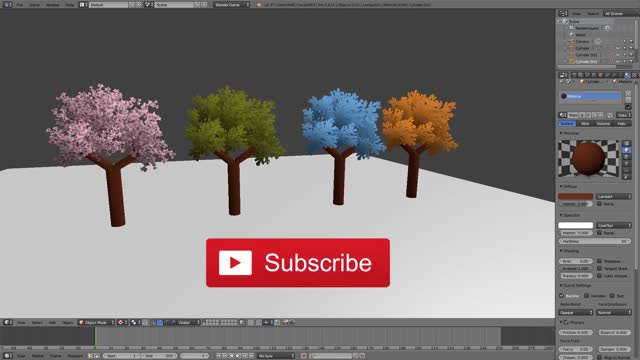The height and width of the screenshot is (360, 640).
Task: Toggle the Invisible checkbox in Game Settings
Action: [587, 295]
